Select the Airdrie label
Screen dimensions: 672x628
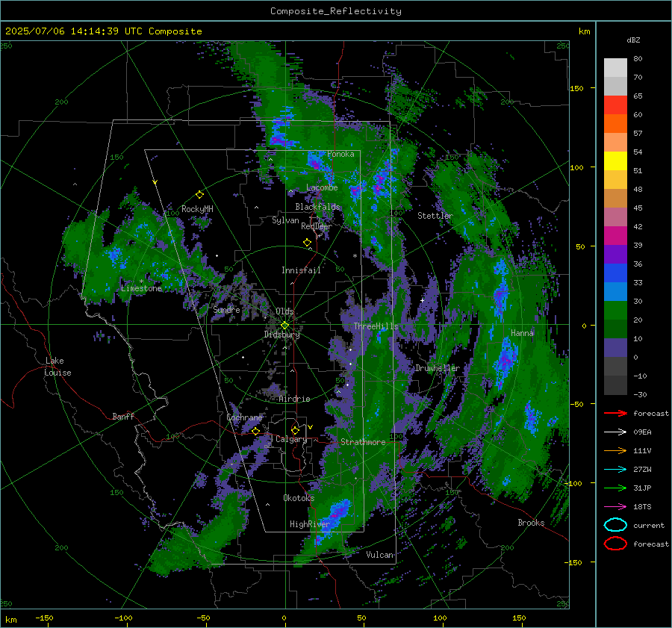294,399
